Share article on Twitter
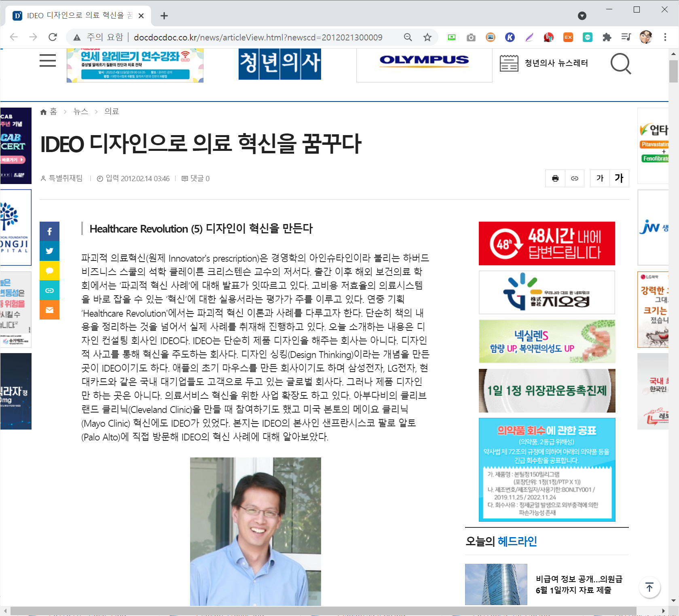679x616 pixels. tap(49, 251)
